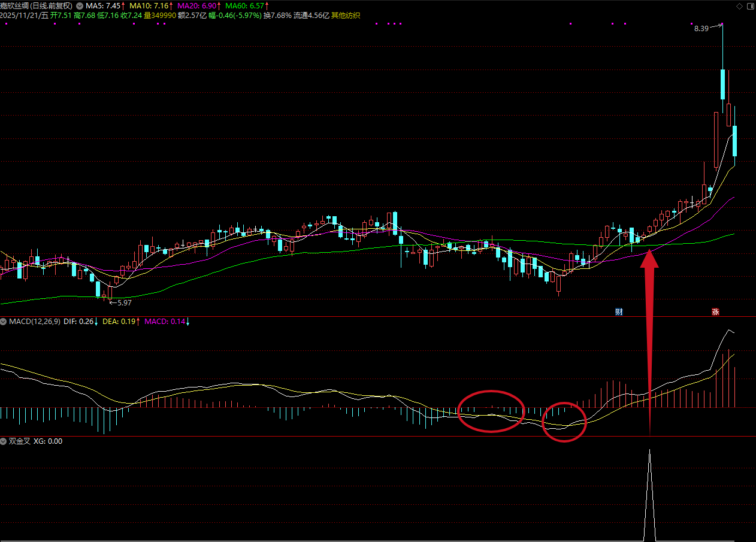The height and width of the screenshot is (542, 756).
Task: Click the diamond icon at top right
Action: 739,5
